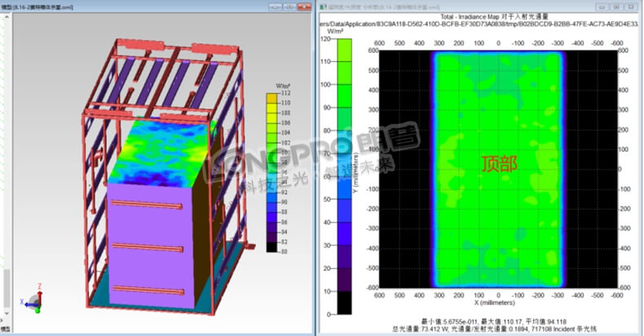Image resolution: width=644 pixels, height=336 pixels.
Task: Click the 顶部 label on irradiance map
Action: point(498,163)
